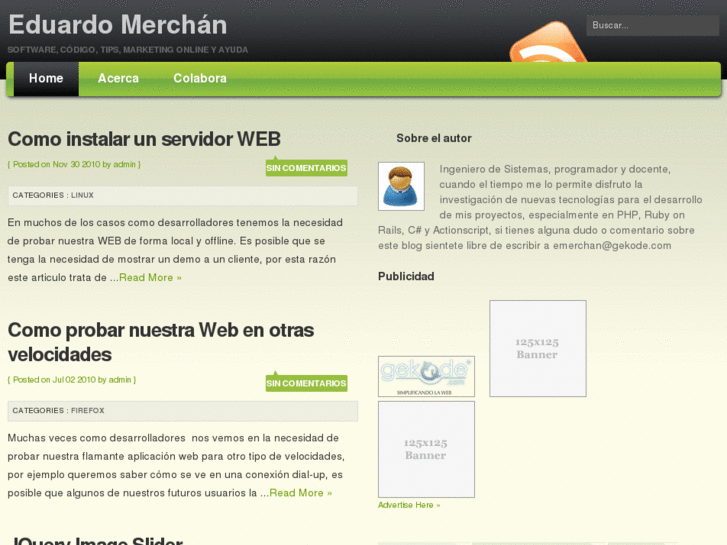Click Sin Comentarios on servidor WEB post
This screenshot has width=727, height=545.
pyautogui.click(x=306, y=168)
